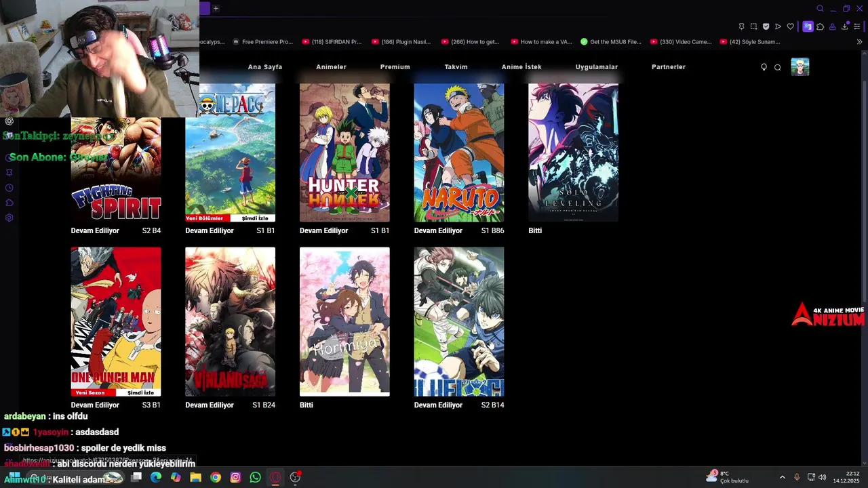The height and width of the screenshot is (488, 868).
Task: Open the Opera pinboards pin icon
Action: 741,26
